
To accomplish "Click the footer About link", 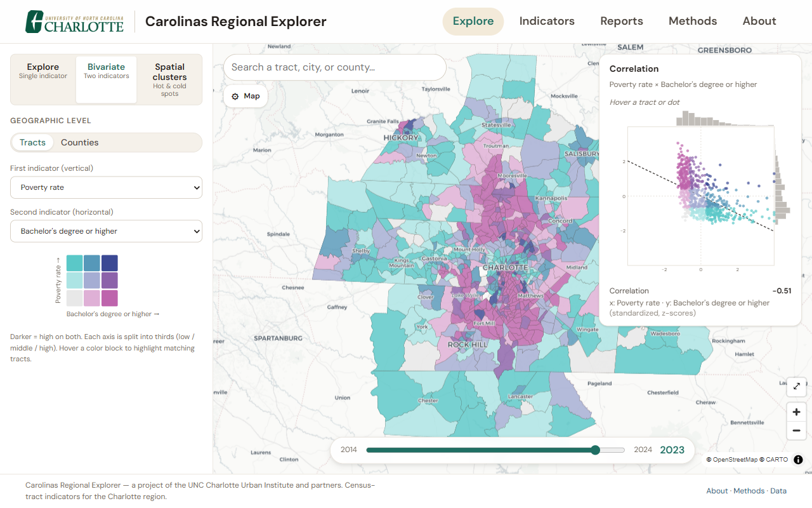I will click(717, 491).
